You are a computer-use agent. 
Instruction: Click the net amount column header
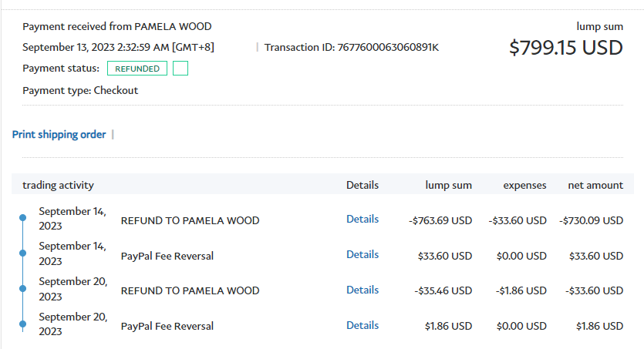tap(594, 185)
